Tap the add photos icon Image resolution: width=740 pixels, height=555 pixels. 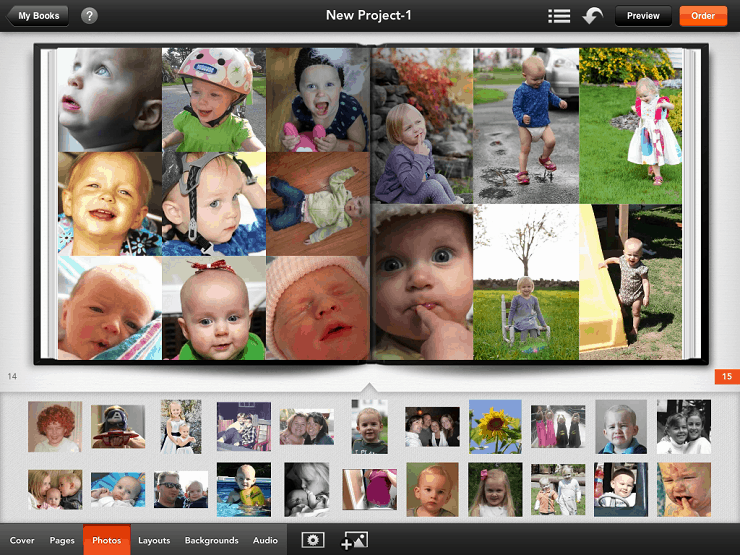tap(354, 540)
